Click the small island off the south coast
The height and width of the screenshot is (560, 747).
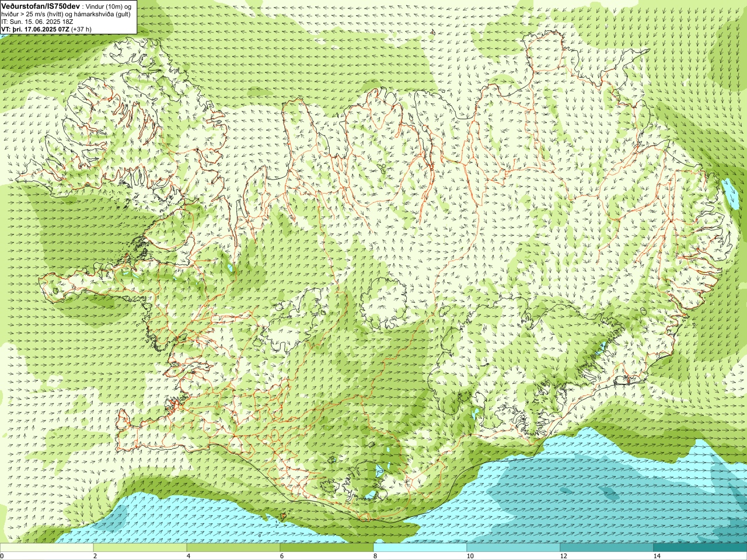click(x=284, y=516)
